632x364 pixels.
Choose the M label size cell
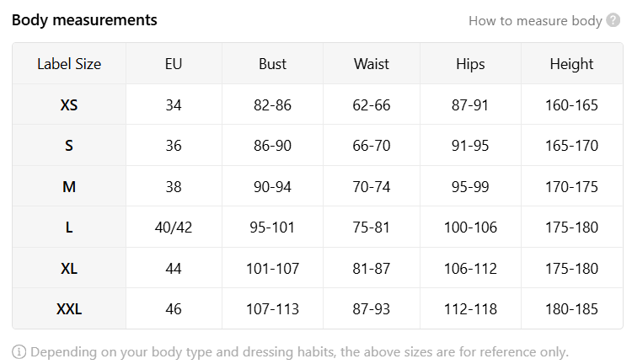(x=69, y=186)
